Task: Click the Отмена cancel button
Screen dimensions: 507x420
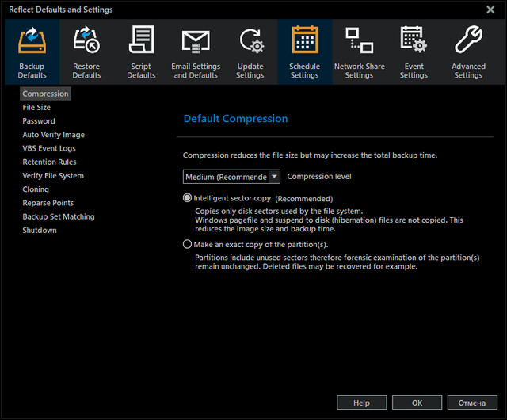Action: (x=472, y=403)
